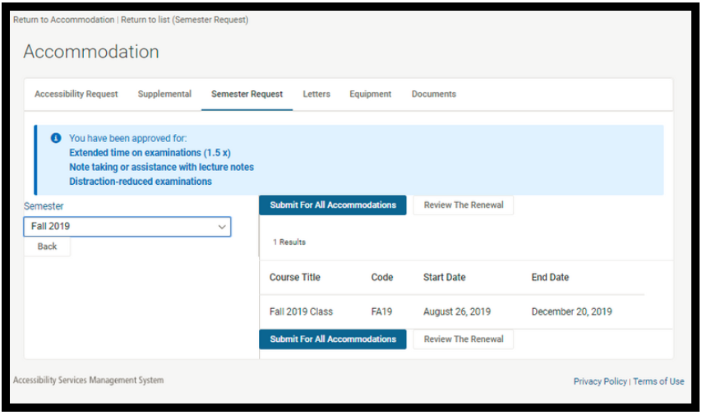The height and width of the screenshot is (415, 702).
Task: Click Submit For All Accommodations above the results
Action: coord(333,205)
